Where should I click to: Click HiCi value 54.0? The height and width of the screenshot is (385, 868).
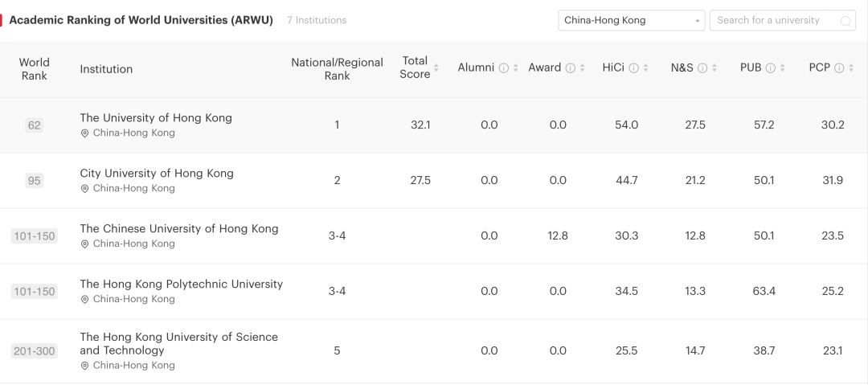pos(627,125)
